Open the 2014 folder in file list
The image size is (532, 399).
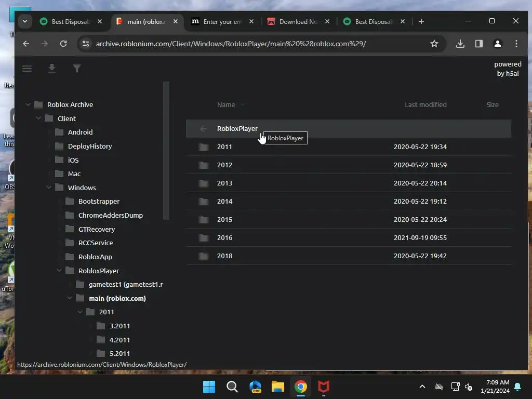coord(349,201)
